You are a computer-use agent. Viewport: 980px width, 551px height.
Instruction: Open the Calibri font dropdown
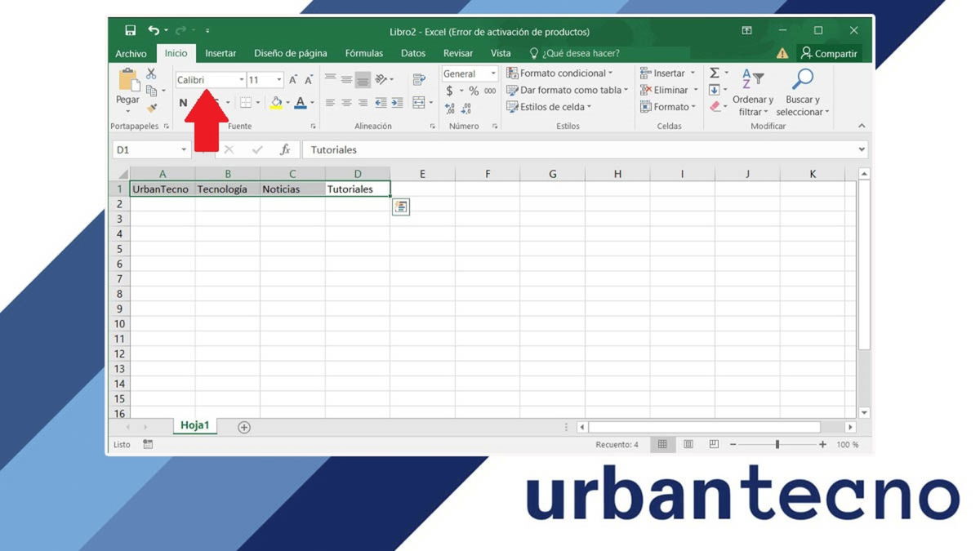[241, 79]
